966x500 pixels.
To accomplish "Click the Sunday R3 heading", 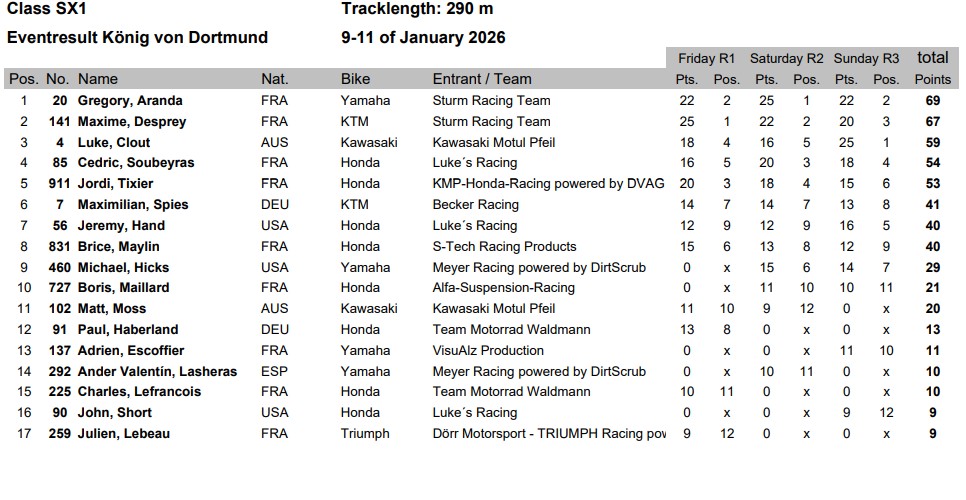I will (x=867, y=58).
